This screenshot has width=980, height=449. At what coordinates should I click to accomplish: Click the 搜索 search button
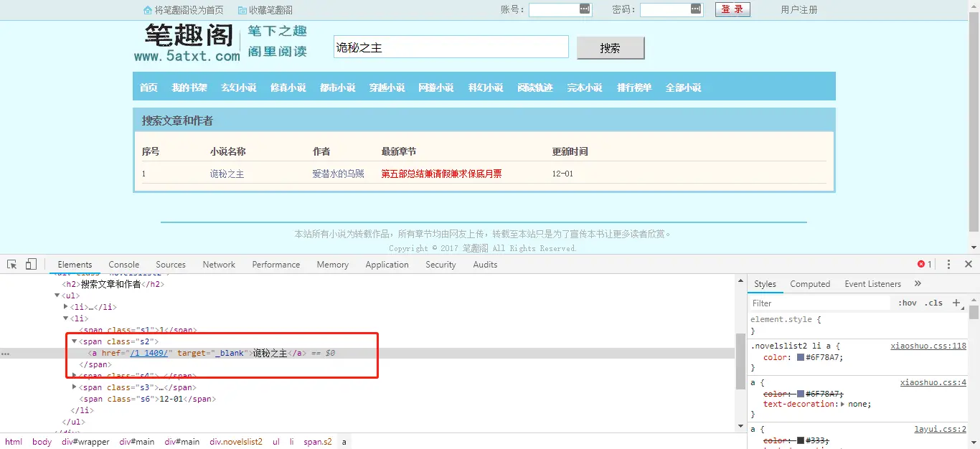611,48
